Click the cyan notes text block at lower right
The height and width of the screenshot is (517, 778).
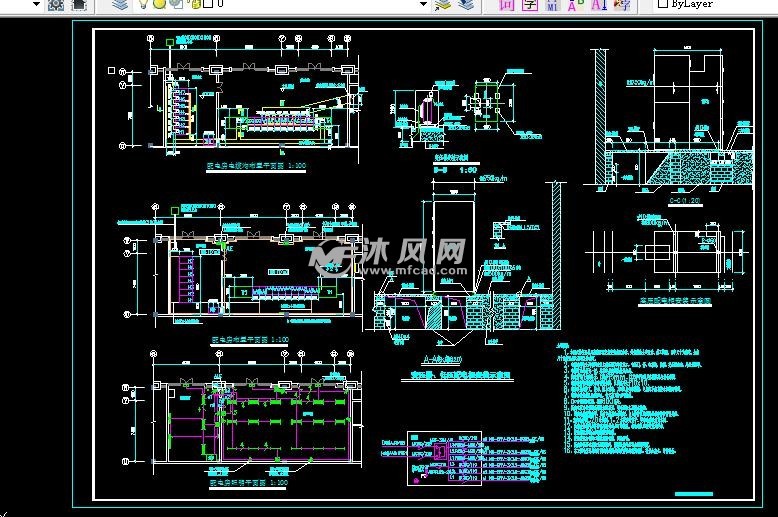tap(630, 399)
